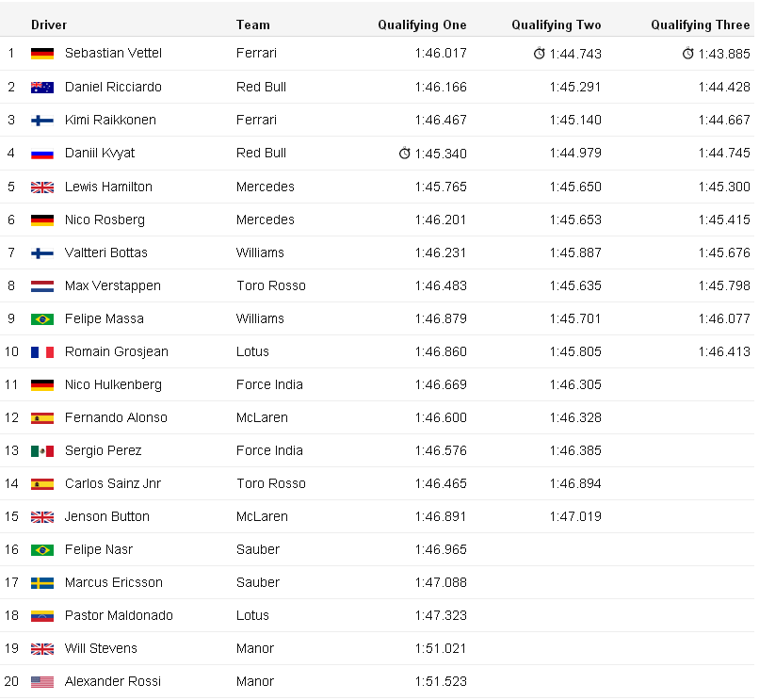Select driver name Lewis Hamilton

[x=108, y=187]
